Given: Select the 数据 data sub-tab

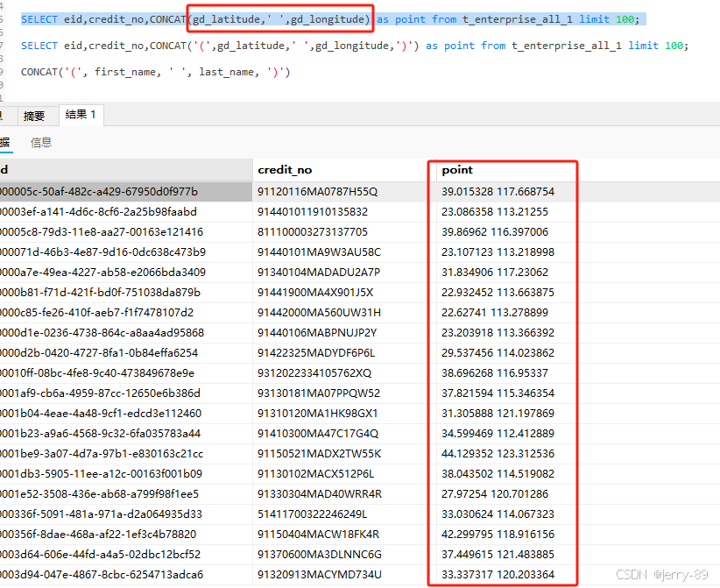Looking at the screenshot, I should point(5,142).
